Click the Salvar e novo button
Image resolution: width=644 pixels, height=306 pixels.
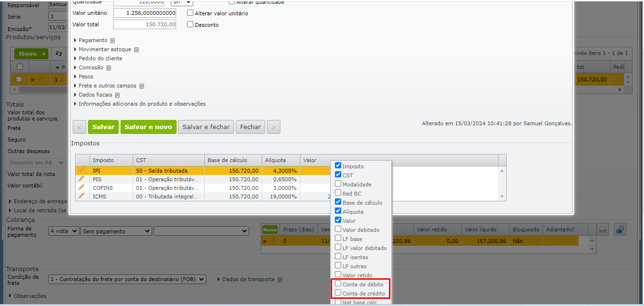click(x=148, y=127)
